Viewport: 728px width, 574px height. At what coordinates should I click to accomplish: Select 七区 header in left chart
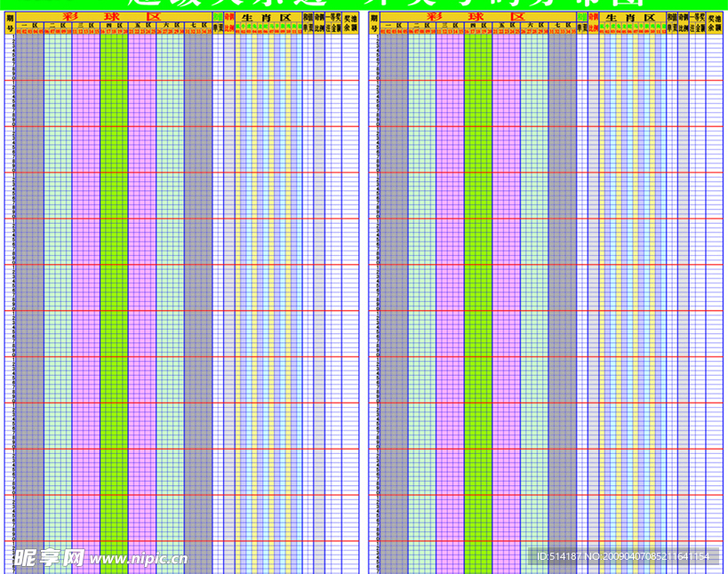click(198, 25)
